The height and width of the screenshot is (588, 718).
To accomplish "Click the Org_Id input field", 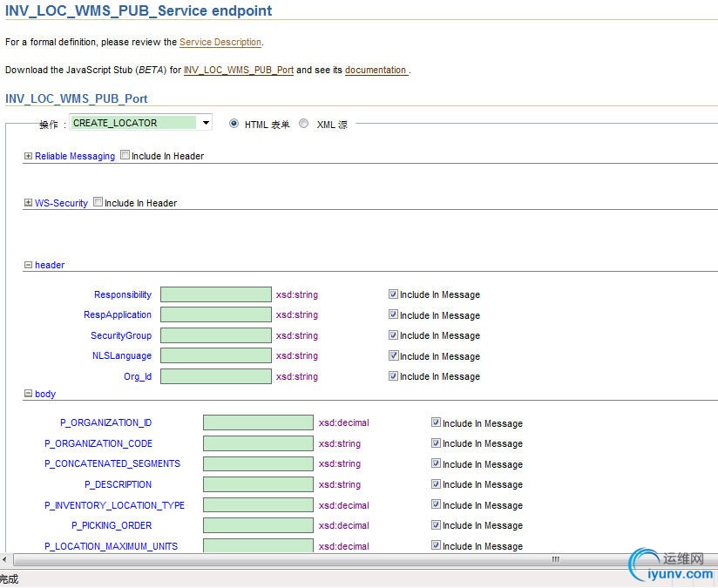I will (216, 376).
